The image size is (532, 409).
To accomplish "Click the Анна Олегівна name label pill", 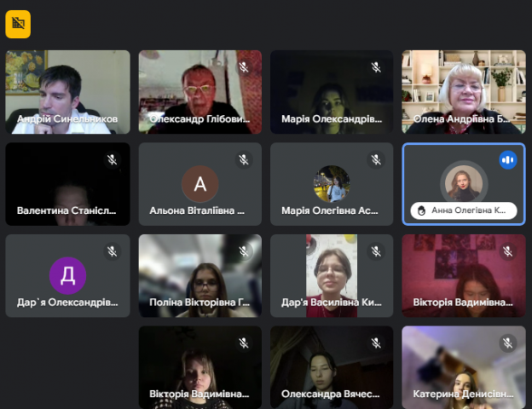I will tap(464, 210).
